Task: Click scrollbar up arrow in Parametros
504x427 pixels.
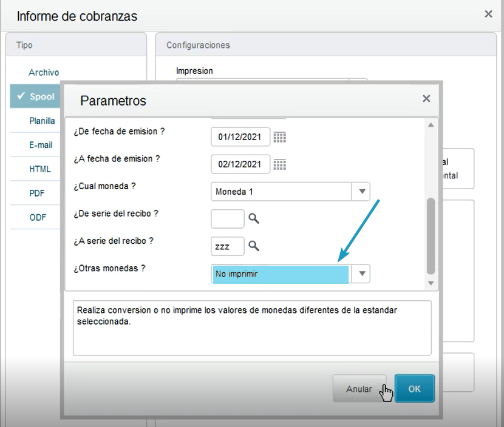Action: [431, 125]
